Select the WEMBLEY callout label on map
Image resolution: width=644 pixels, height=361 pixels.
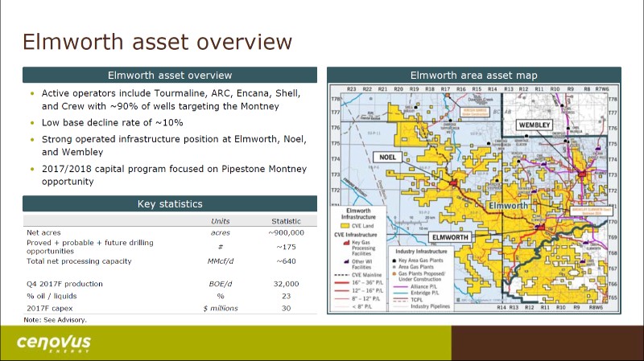(x=534, y=125)
